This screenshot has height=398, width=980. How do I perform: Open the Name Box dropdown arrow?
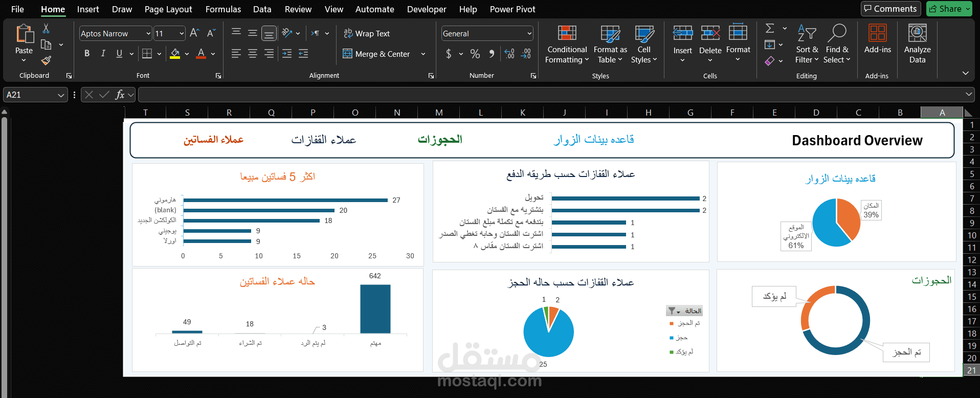click(x=61, y=95)
